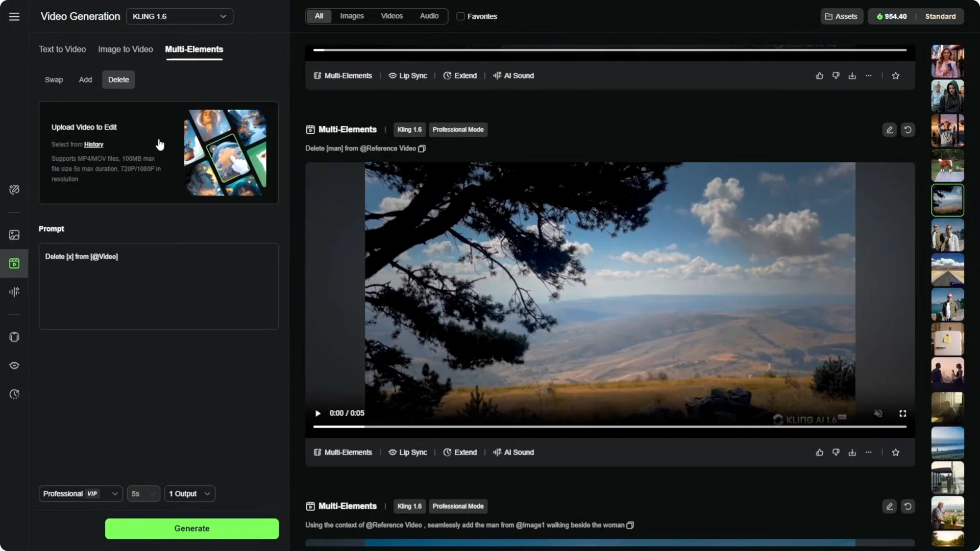Screen dimensions: 980x551
Task: Select the Lip Sync lips icon in sidebar
Action: pos(14,365)
